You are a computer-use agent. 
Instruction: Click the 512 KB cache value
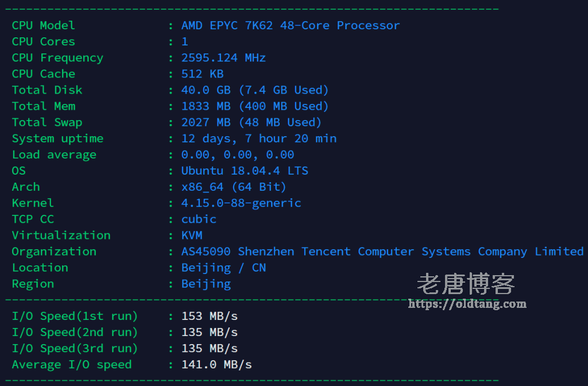tap(202, 74)
